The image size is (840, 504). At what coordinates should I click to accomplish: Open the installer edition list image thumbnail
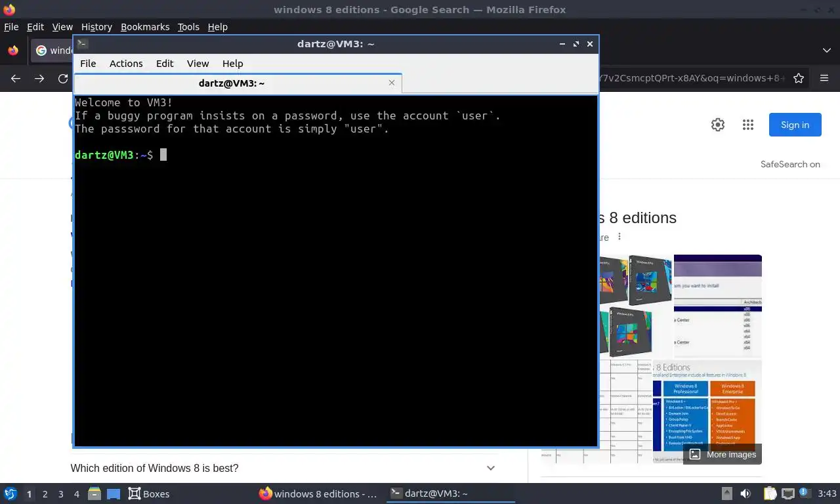pyautogui.click(x=718, y=306)
